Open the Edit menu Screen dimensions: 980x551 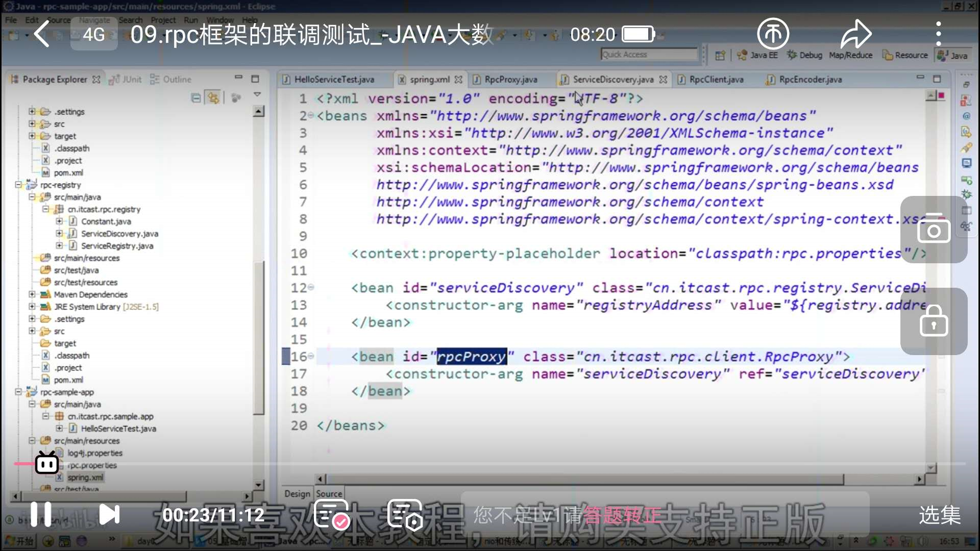click(x=32, y=20)
